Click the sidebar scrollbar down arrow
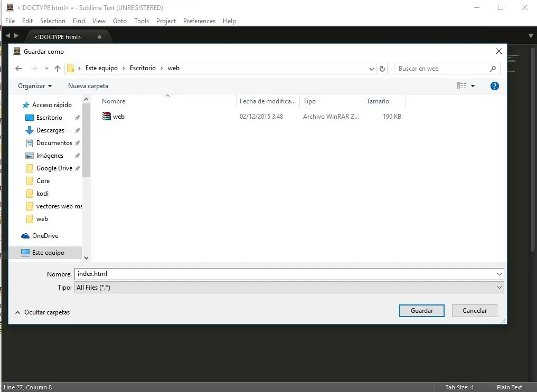Screen dimensions: 537x392 (86, 258)
